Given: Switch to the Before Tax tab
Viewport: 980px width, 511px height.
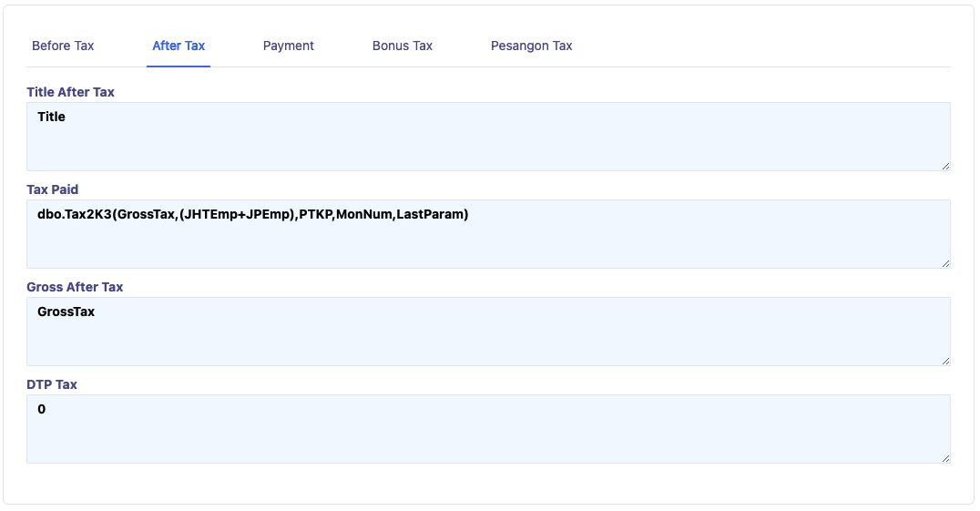Looking at the screenshot, I should click(x=63, y=46).
